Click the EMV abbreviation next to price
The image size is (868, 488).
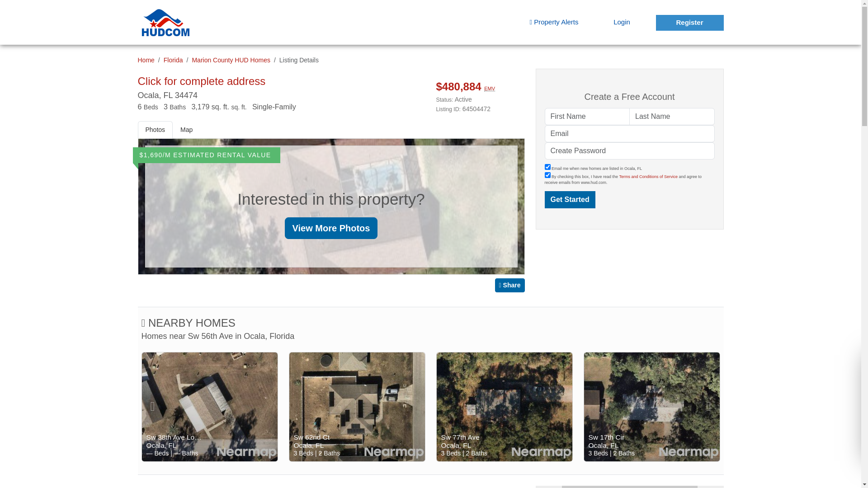(490, 89)
